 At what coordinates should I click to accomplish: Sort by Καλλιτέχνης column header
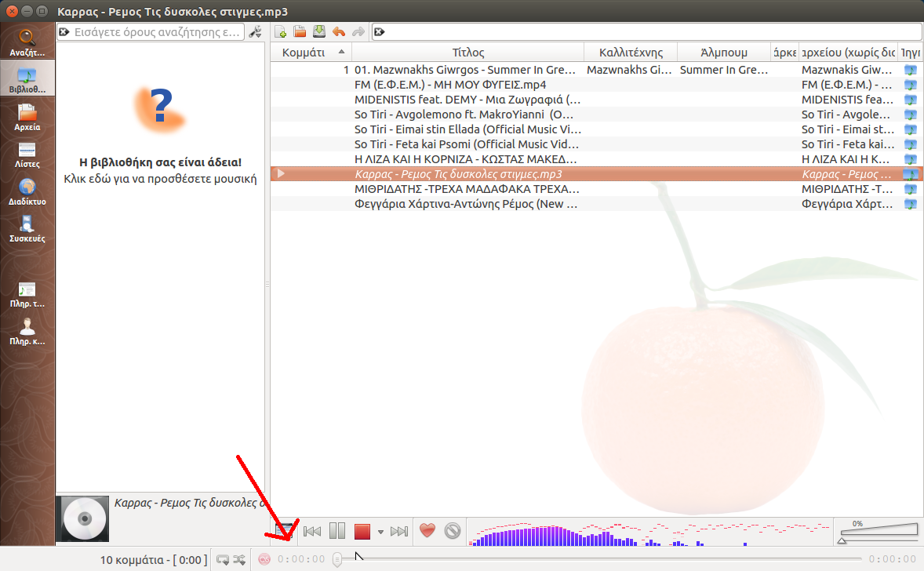(x=631, y=53)
